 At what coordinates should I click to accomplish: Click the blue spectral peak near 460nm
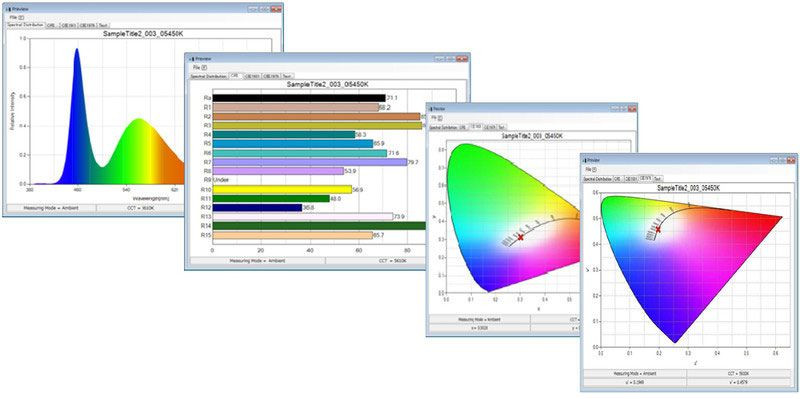[x=77, y=117]
